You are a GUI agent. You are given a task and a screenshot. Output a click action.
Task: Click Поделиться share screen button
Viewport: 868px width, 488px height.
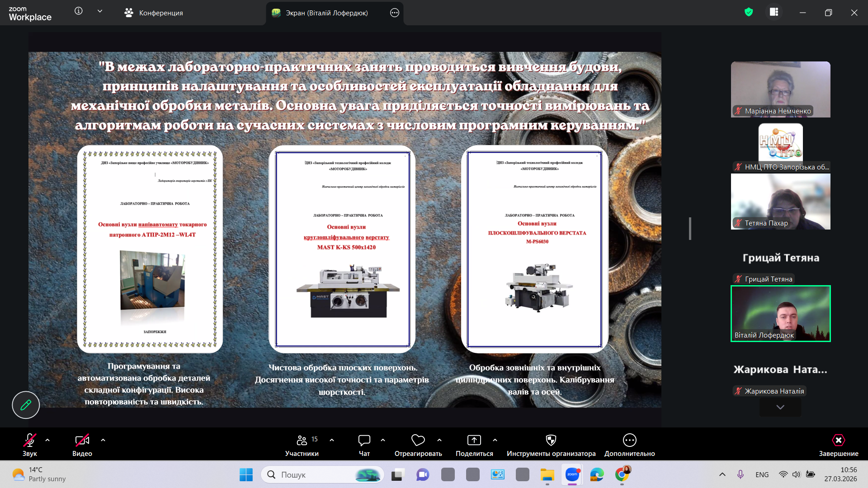(474, 445)
